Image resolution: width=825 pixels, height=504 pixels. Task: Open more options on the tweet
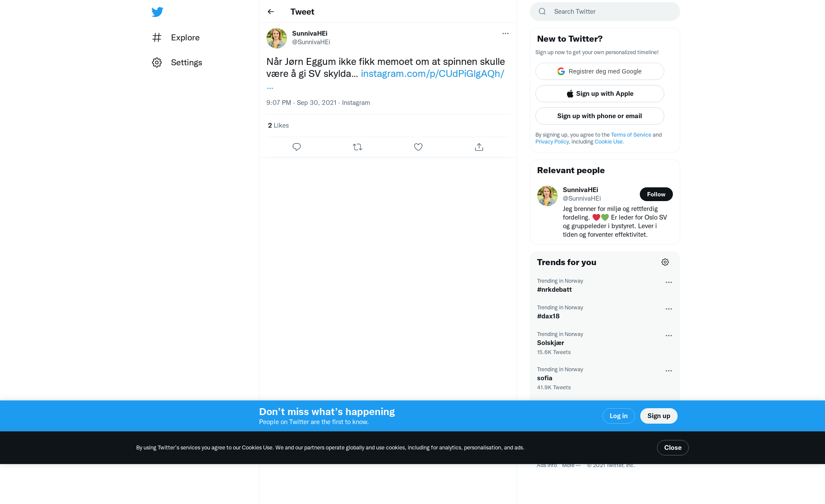tap(505, 34)
